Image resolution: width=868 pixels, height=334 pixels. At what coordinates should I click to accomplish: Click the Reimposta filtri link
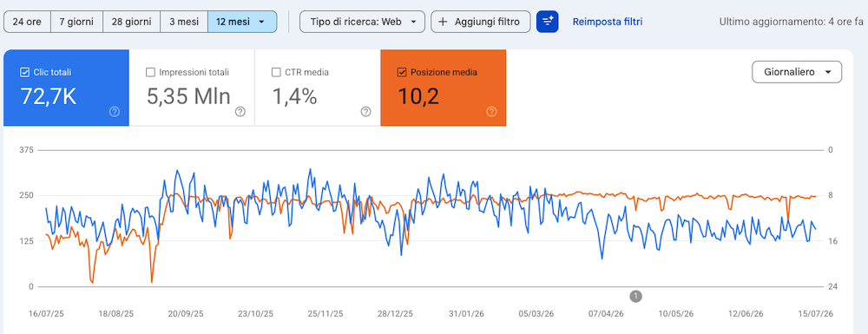click(608, 22)
